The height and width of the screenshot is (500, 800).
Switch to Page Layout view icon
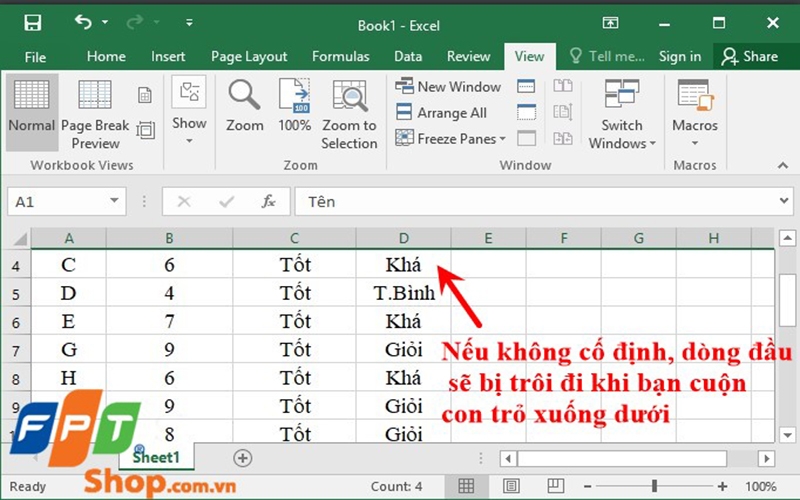point(145,94)
